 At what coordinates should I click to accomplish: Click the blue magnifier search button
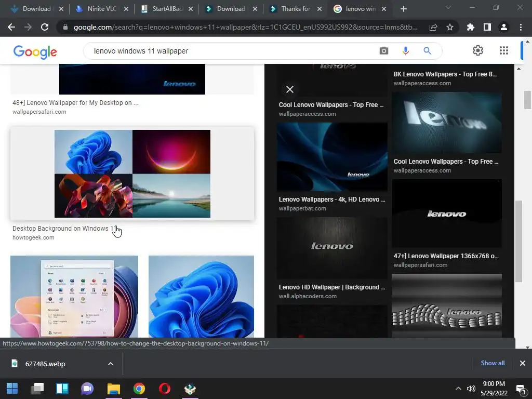tap(427, 51)
